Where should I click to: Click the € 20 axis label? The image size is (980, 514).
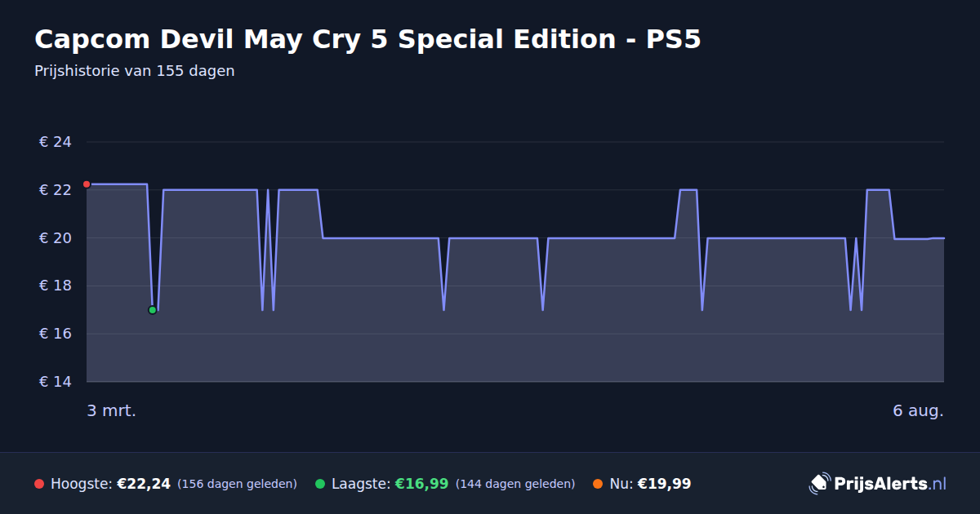56,238
